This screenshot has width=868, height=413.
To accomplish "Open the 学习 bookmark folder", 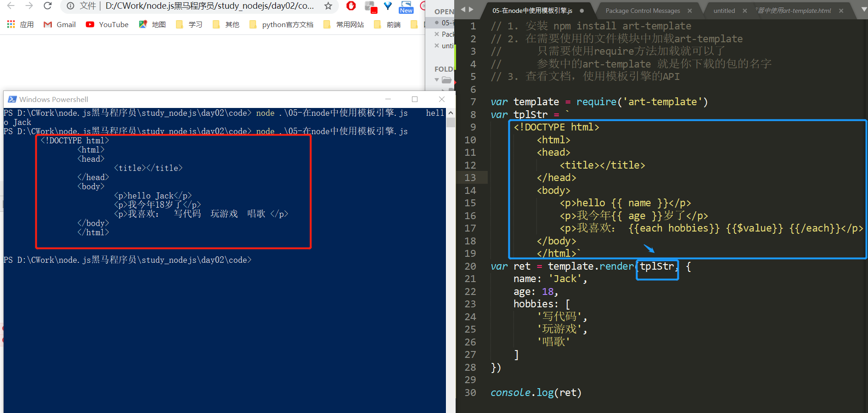I will (x=189, y=24).
